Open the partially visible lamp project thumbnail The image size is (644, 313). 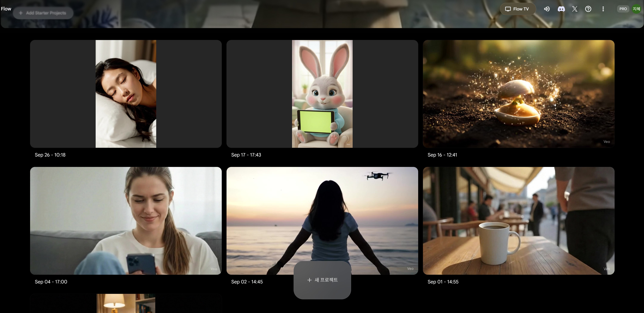[126, 303]
